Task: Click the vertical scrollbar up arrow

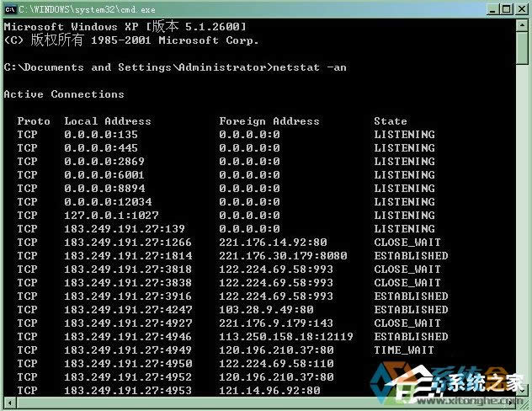Action: tap(522, 25)
